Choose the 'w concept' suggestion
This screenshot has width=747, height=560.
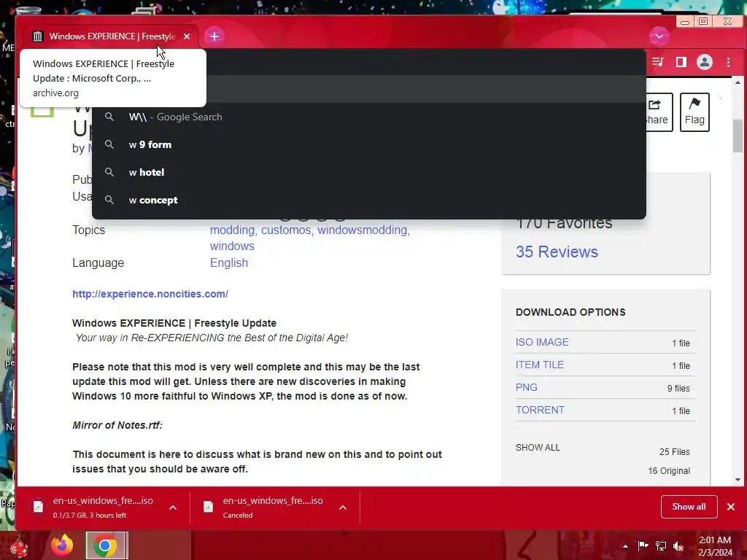(x=368, y=200)
